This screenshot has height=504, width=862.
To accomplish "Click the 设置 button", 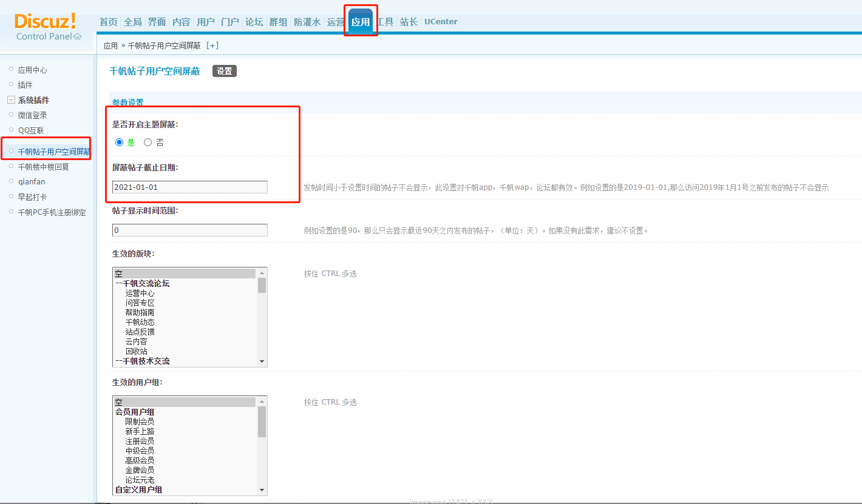I will [x=224, y=71].
